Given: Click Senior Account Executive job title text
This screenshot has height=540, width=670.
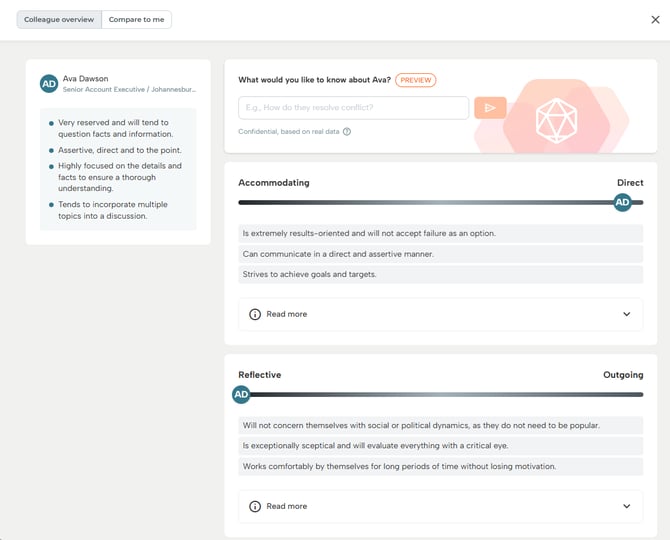Looking at the screenshot, I should point(104,89).
